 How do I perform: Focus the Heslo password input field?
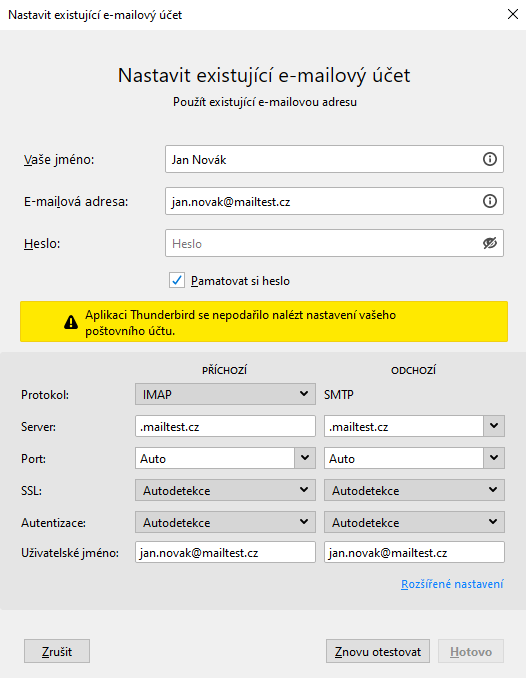tap(324, 243)
